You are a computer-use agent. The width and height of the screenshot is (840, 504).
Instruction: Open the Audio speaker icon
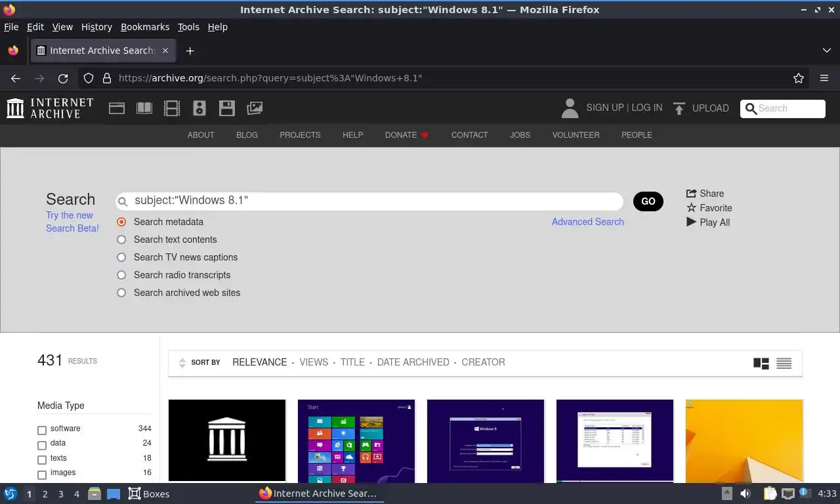tap(199, 108)
